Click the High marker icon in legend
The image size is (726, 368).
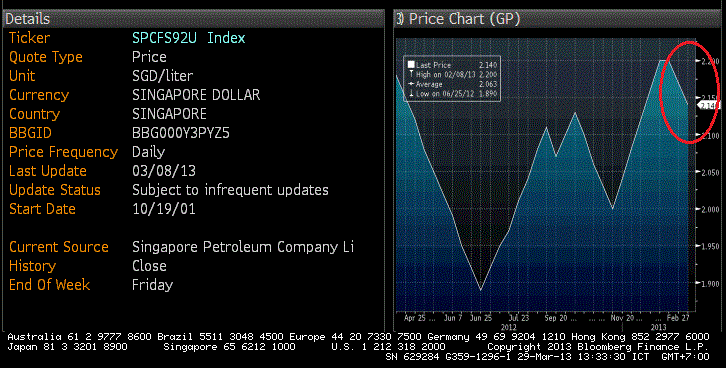411,74
